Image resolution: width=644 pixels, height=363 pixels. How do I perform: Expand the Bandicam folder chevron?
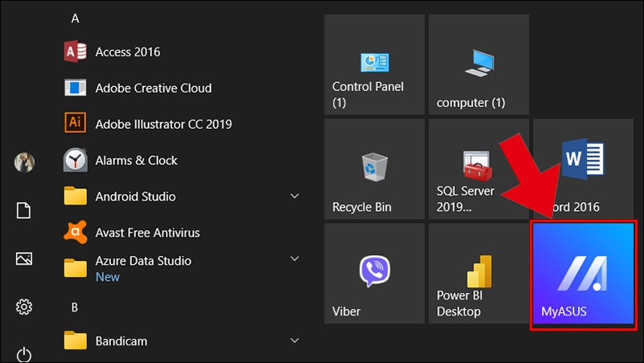(295, 340)
